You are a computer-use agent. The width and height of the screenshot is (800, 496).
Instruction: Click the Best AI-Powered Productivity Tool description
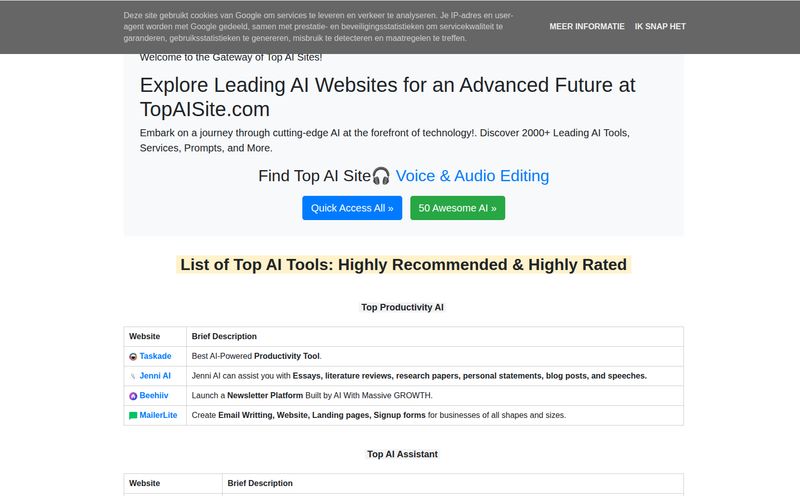(x=257, y=356)
